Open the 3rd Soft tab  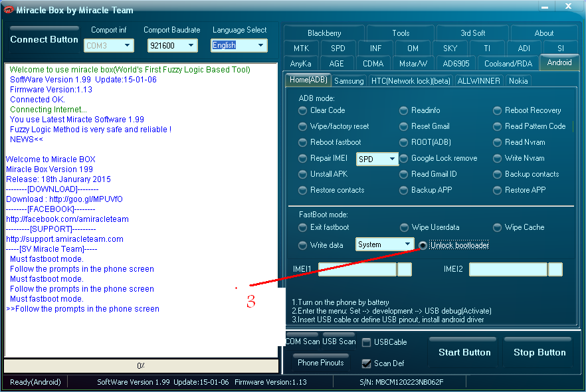click(x=472, y=33)
